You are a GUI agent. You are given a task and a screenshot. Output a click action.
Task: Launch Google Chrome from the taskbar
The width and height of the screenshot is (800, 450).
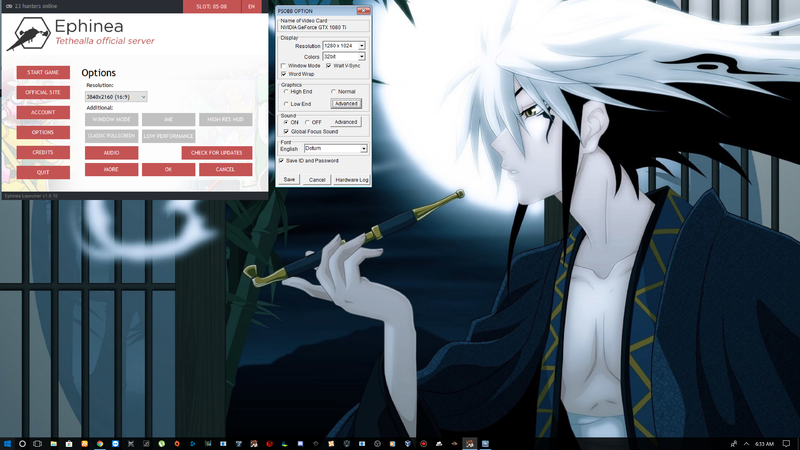100,443
